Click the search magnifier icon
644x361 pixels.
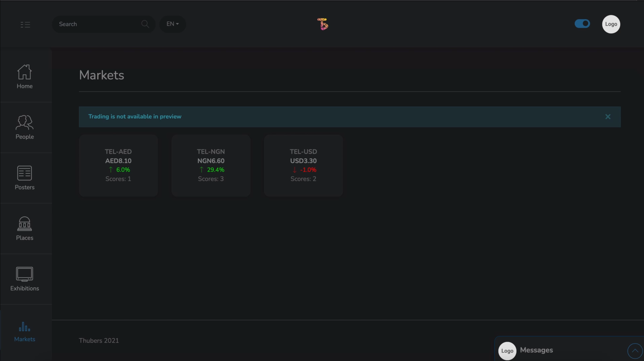click(145, 24)
